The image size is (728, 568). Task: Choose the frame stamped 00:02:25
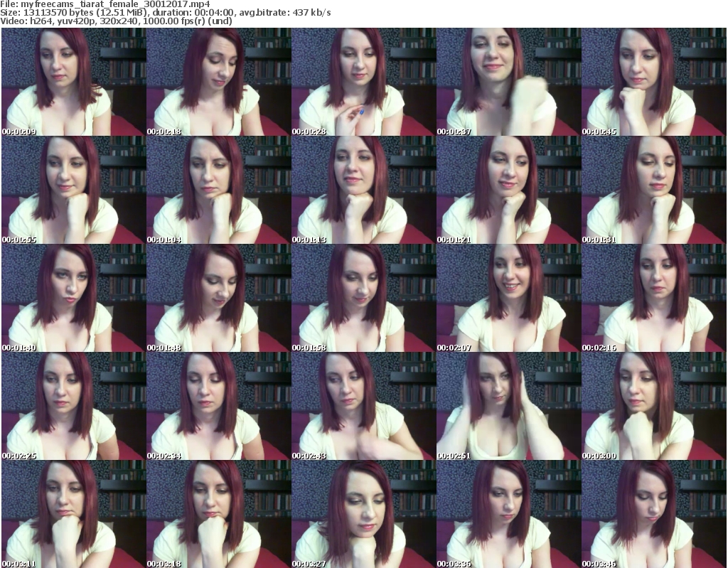pyautogui.click(x=73, y=406)
